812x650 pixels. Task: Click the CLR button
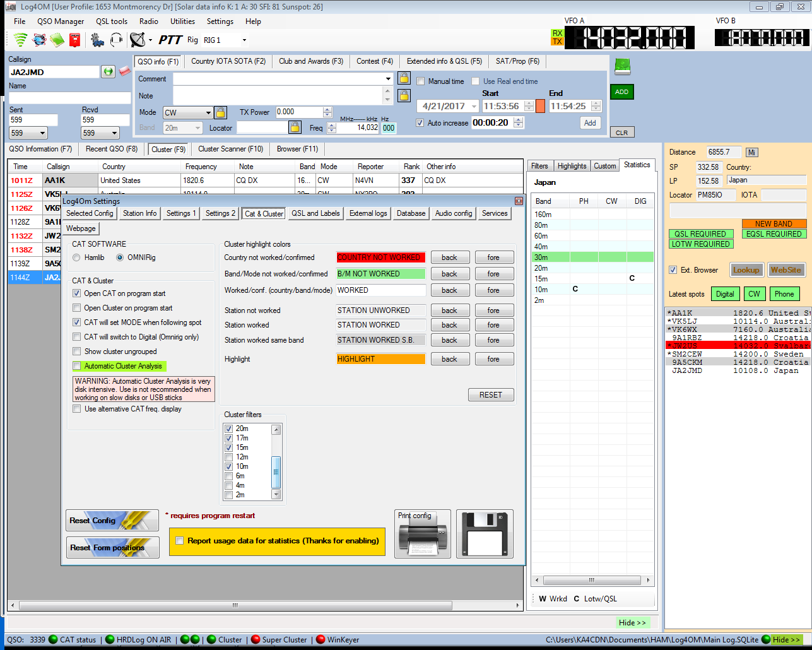click(x=621, y=133)
